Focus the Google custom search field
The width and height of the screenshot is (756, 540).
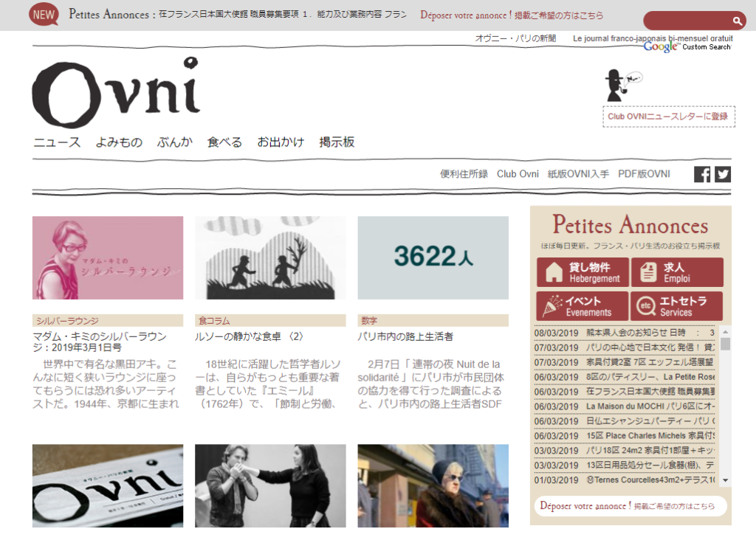click(x=687, y=21)
